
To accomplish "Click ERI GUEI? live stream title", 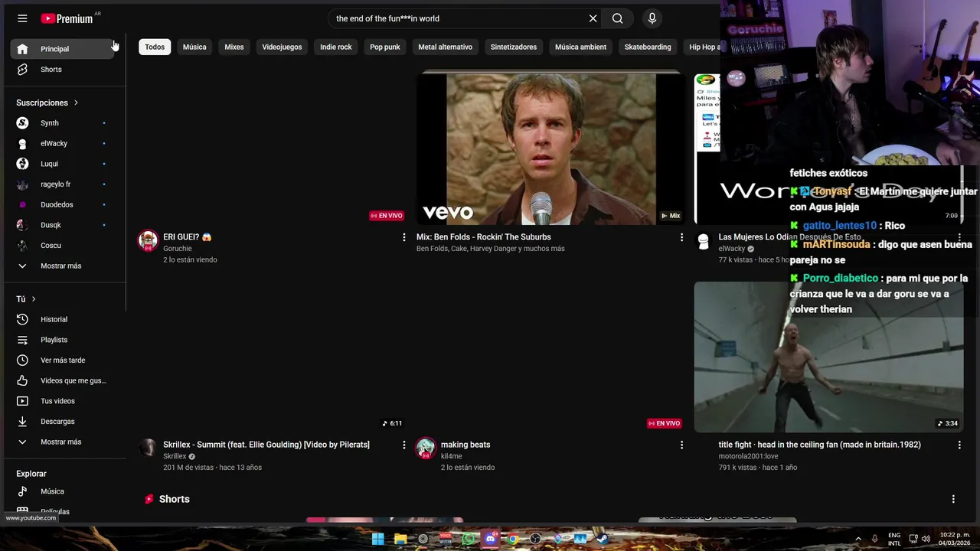I will 187,237.
